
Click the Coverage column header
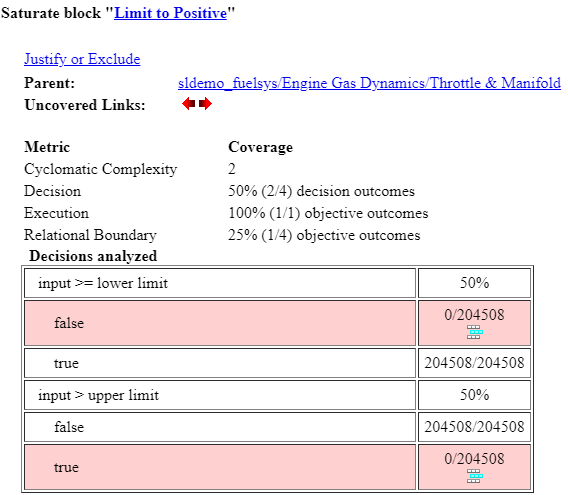tap(260, 147)
